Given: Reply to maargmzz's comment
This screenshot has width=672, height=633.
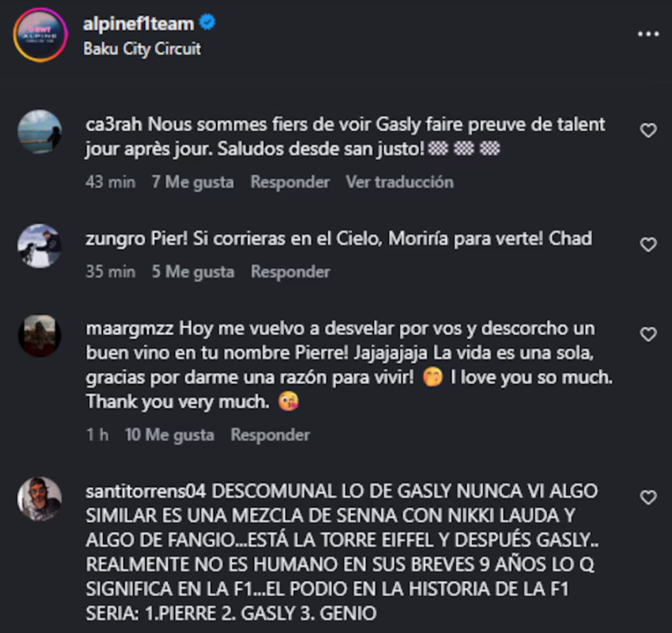Looking at the screenshot, I should [270, 435].
